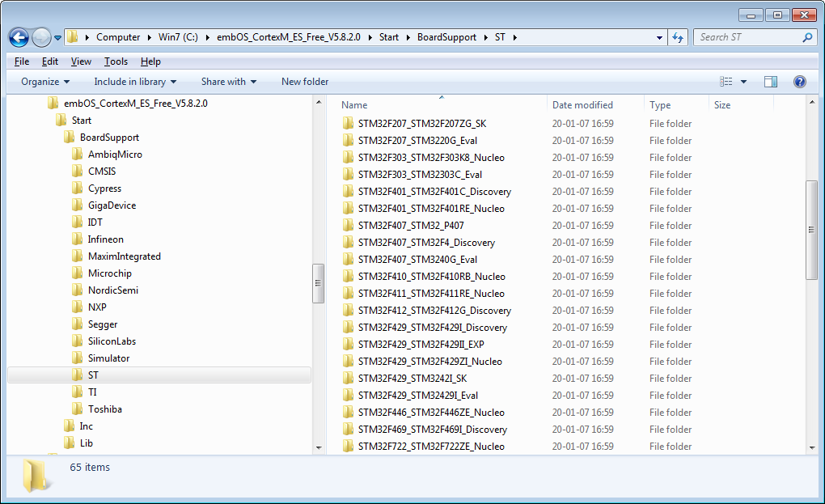Click the folder icon of STM32F207_STM32F207ZG_SK

coord(349,123)
